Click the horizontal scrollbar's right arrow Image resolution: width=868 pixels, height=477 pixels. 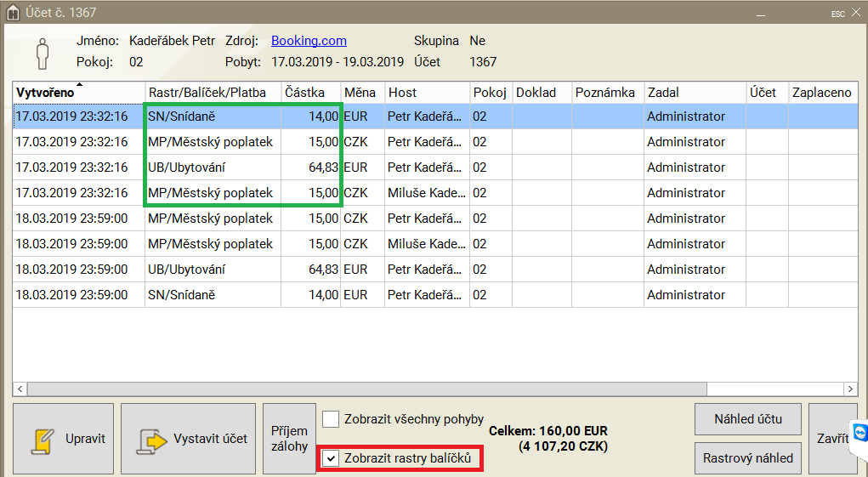[848, 389]
